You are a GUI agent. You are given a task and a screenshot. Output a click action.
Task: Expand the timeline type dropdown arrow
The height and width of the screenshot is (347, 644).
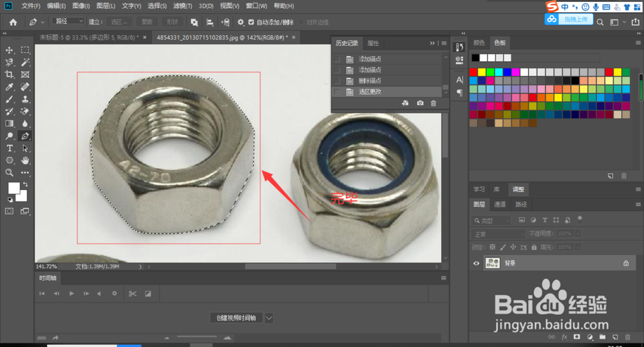coord(269,318)
